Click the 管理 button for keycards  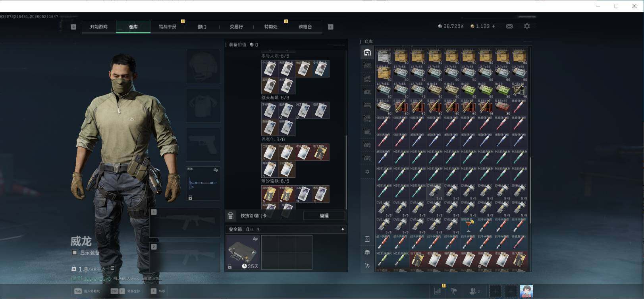pos(324,216)
